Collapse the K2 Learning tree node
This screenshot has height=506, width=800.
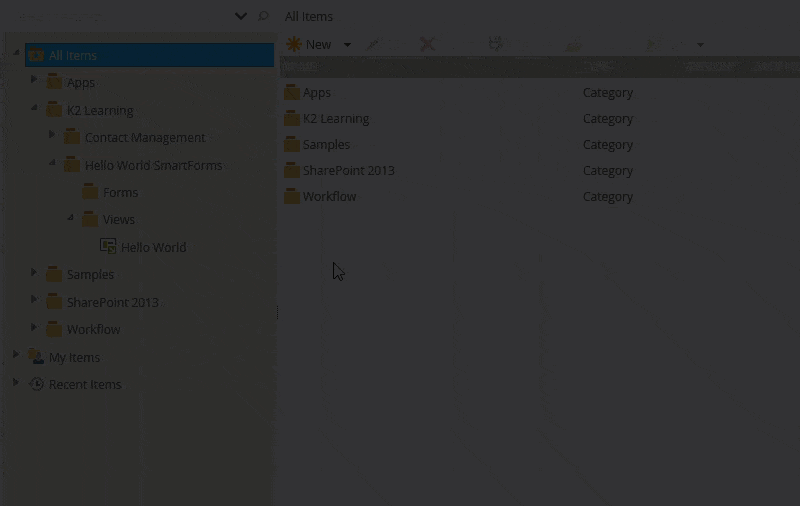tap(34, 108)
